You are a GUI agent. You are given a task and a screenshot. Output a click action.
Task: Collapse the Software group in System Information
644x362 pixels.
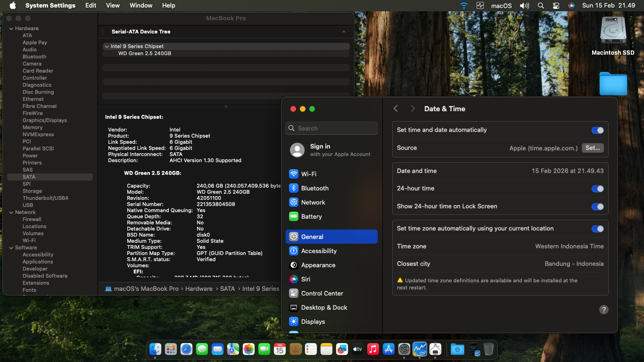coord(11,247)
